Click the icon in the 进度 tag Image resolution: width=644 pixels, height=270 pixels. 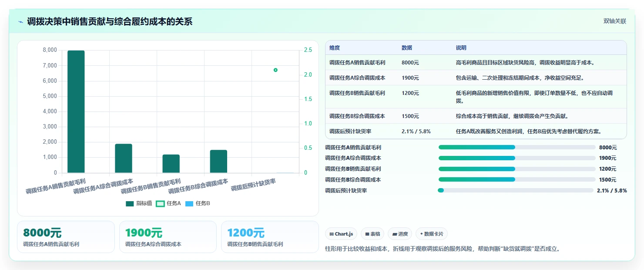(395, 234)
